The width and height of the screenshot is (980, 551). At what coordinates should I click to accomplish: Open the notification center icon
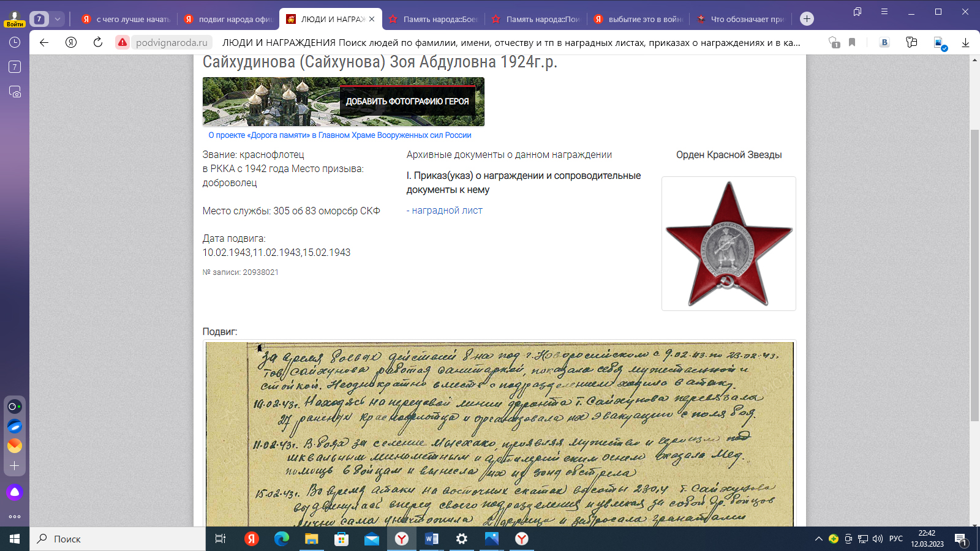[961, 539]
